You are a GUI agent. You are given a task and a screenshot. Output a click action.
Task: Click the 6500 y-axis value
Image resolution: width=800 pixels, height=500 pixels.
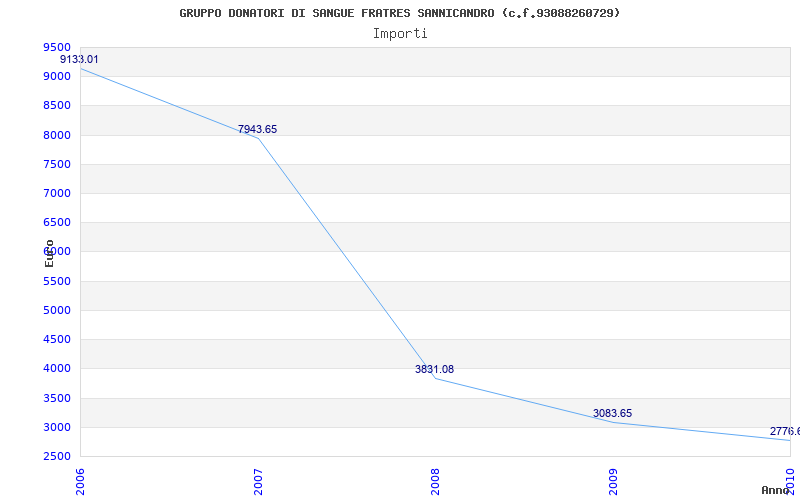pyautogui.click(x=57, y=222)
